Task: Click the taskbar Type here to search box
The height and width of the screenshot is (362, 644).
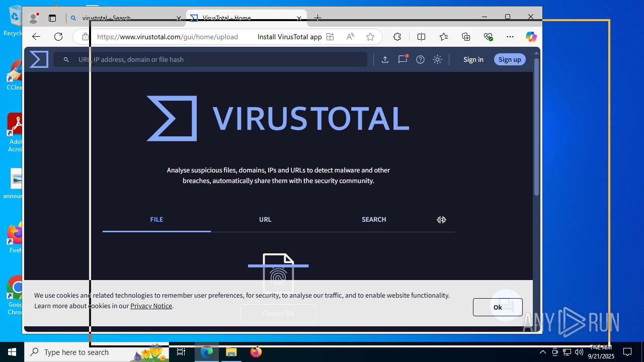Action: (x=97, y=352)
